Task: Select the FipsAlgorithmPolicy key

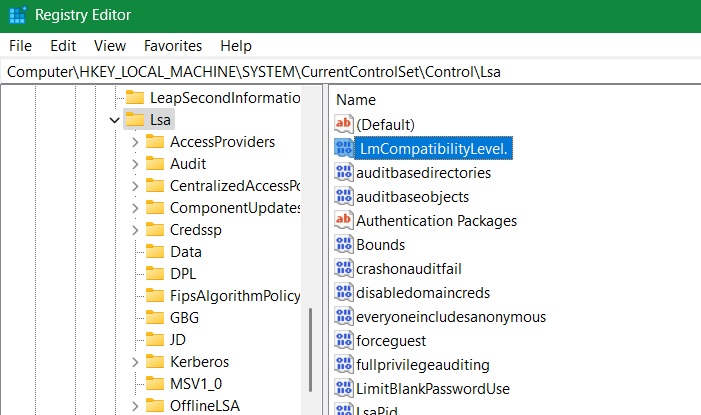Action: tap(235, 296)
